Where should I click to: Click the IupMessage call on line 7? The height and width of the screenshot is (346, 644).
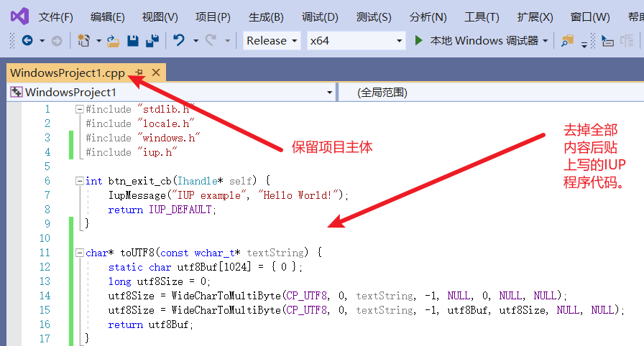pos(137,195)
